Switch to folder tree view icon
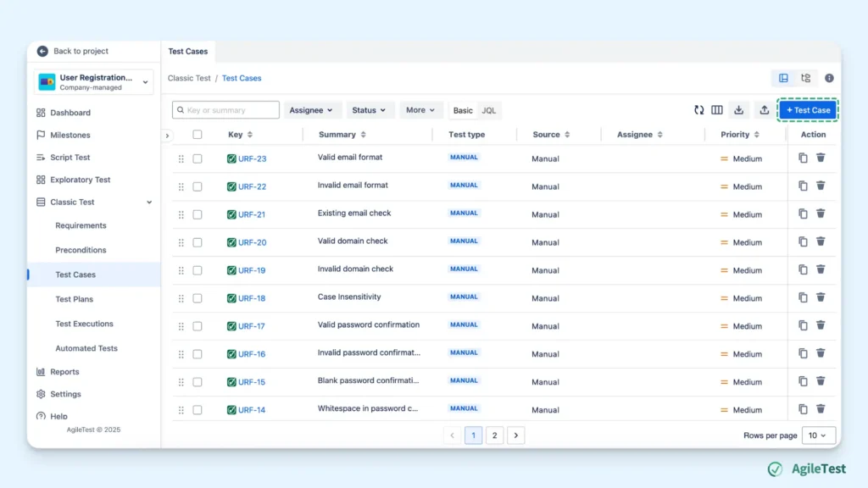The image size is (868, 488). pyautogui.click(x=806, y=78)
